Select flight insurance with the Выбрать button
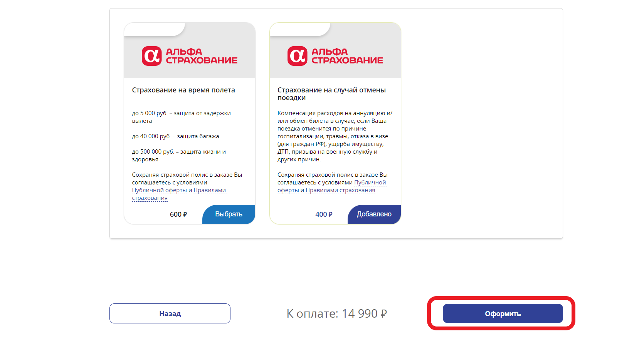This screenshot has width=644, height=355. click(229, 214)
